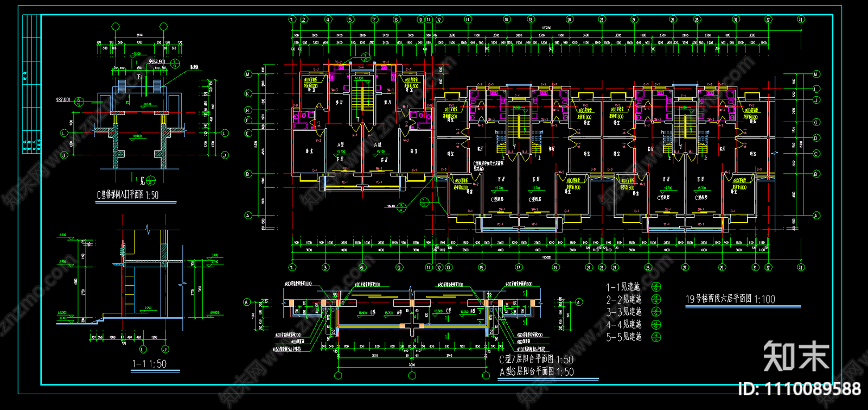This screenshot has height=410, width=868.
Task: Select top-row grid axis bubble 1
Action: pos(292,20)
